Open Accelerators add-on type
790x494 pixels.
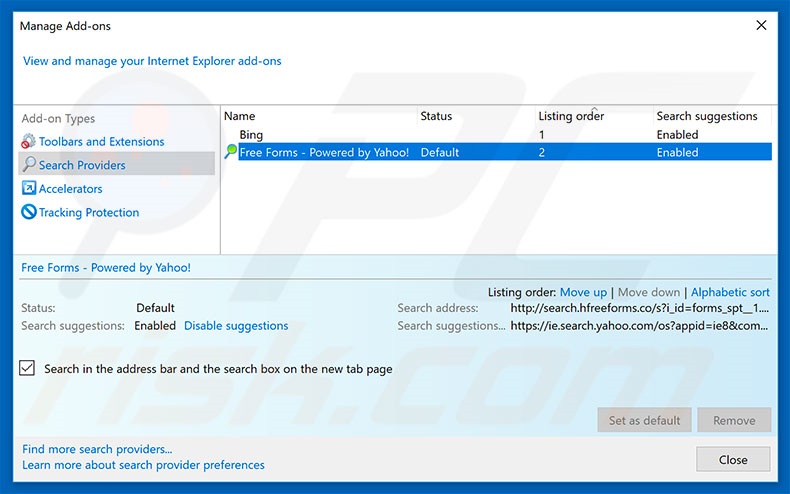coord(71,189)
